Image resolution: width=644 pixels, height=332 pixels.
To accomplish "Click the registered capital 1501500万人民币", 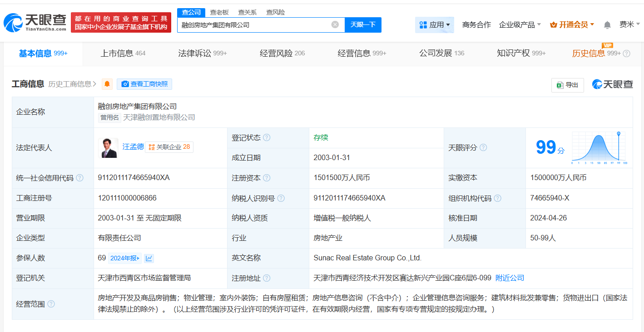I will pyautogui.click(x=342, y=178).
